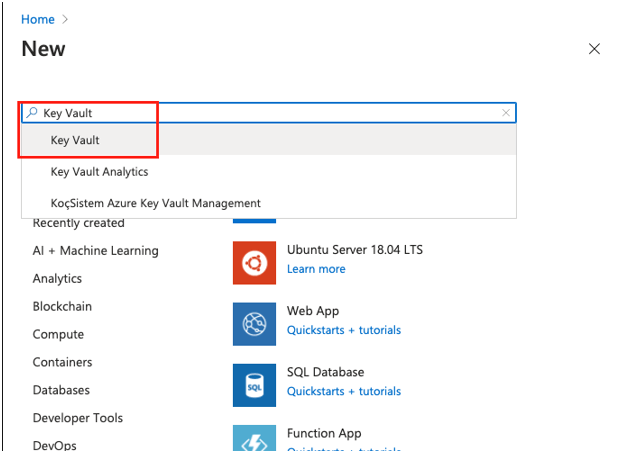The height and width of the screenshot is (451, 626).
Task: Open DevOps category
Action: (54, 445)
